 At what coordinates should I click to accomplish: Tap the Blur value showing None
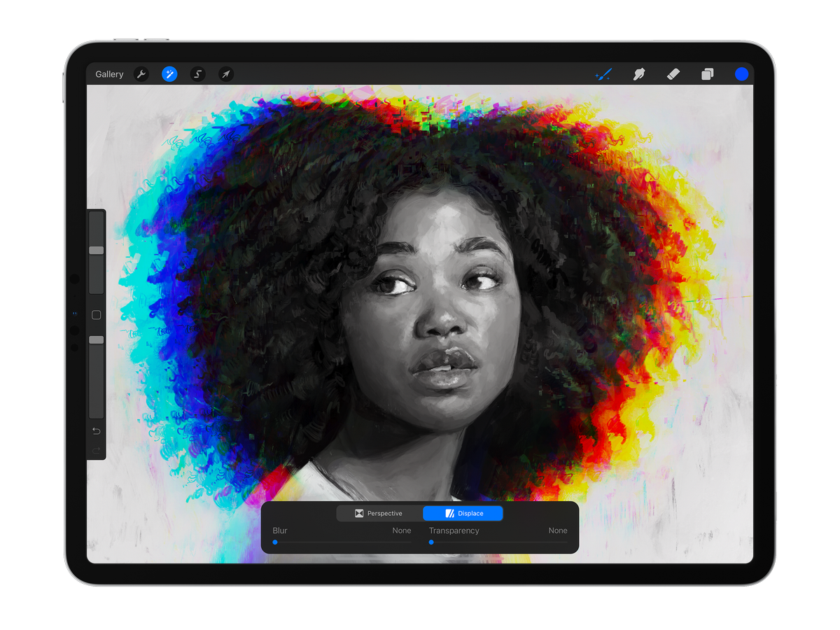401,531
